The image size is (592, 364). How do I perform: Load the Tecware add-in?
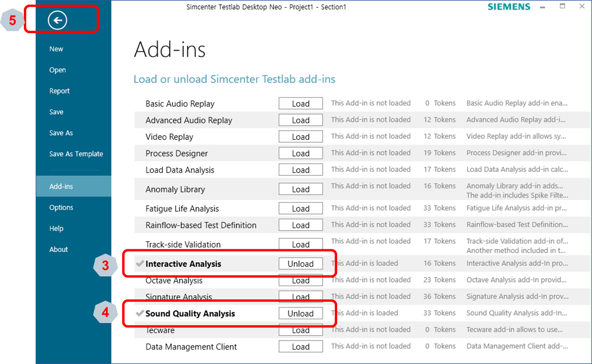pos(301,330)
